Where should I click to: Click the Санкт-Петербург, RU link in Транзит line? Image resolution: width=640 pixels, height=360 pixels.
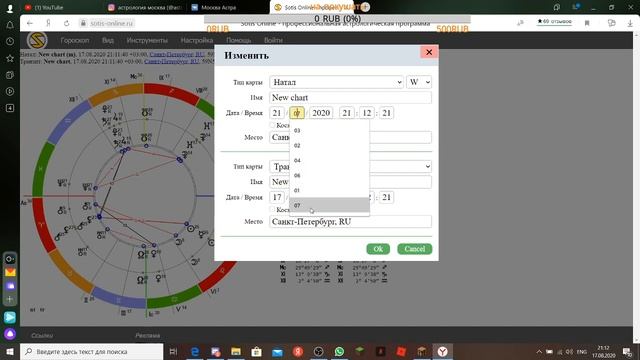(172, 61)
